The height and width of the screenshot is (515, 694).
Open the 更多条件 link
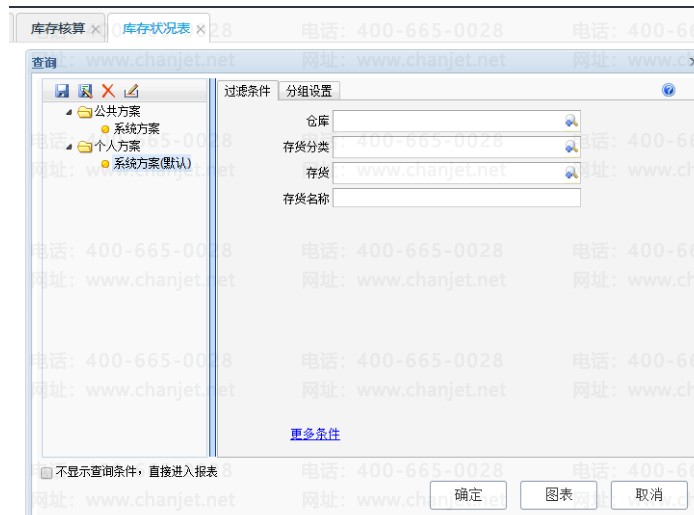pyautogui.click(x=315, y=434)
